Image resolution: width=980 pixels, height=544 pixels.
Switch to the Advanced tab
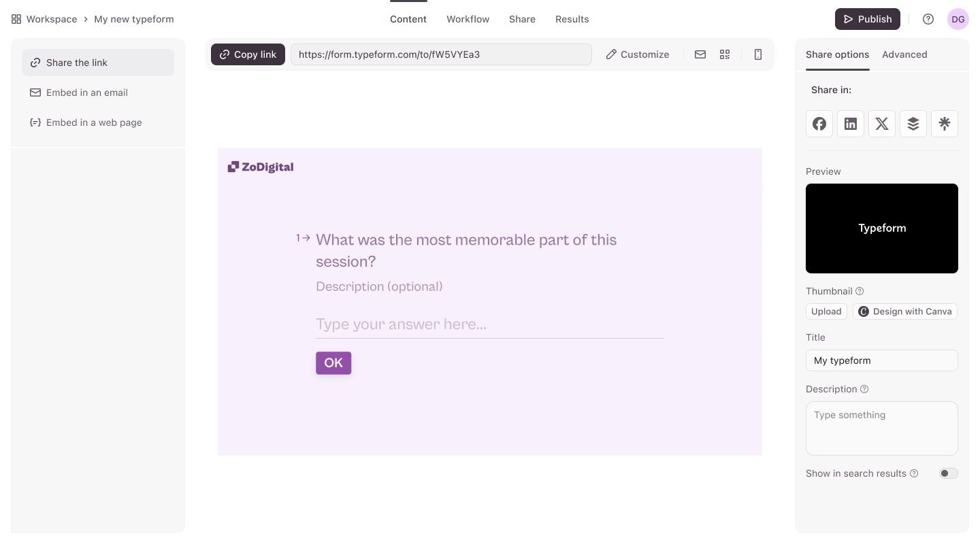point(904,54)
